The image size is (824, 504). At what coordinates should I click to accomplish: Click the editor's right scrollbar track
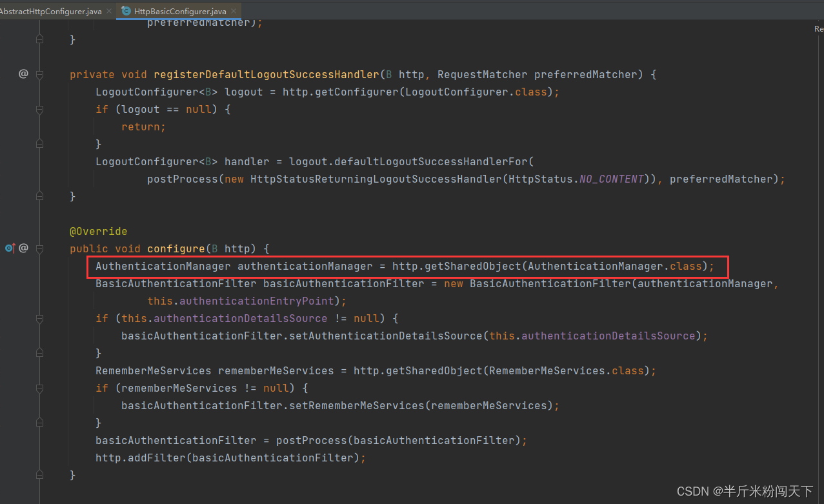tap(819, 258)
